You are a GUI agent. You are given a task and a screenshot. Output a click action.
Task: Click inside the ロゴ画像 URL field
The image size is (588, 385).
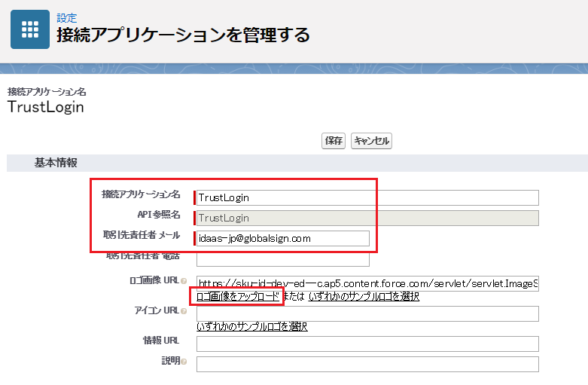point(367,283)
